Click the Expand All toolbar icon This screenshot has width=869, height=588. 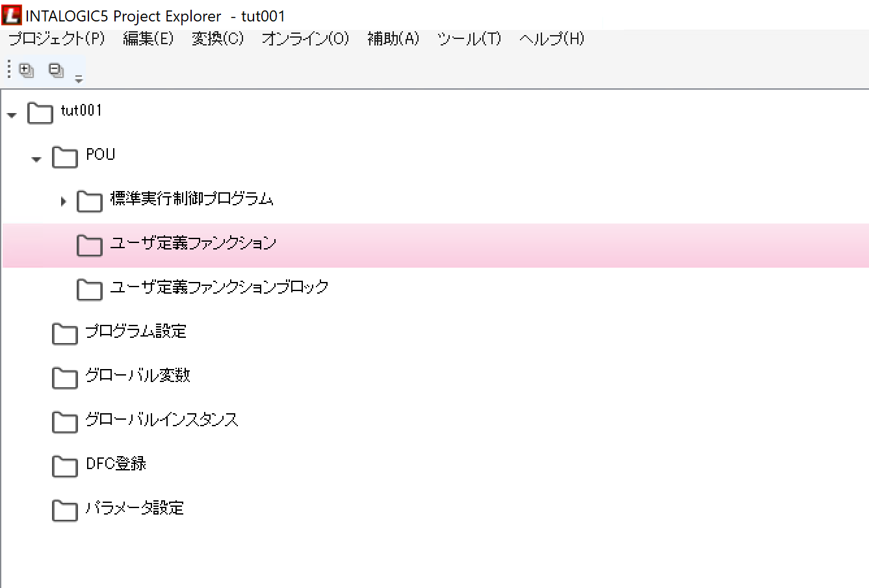click(27, 70)
